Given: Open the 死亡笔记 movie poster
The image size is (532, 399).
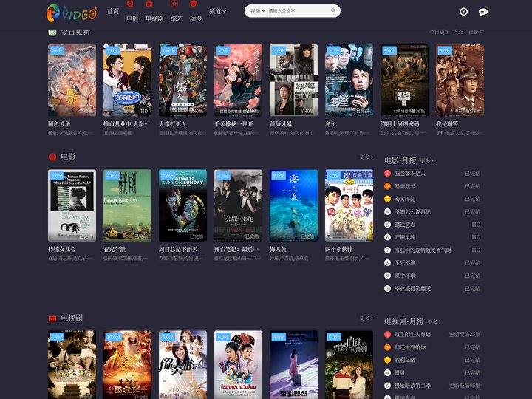Looking at the screenshot, I should pyautogui.click(x=238, y=205).
